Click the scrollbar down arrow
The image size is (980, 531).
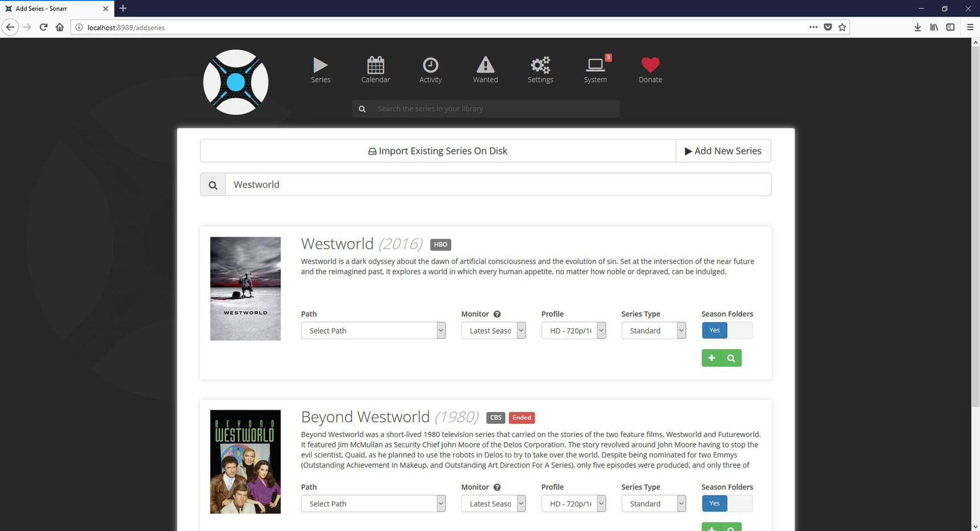tap(975, 526)
